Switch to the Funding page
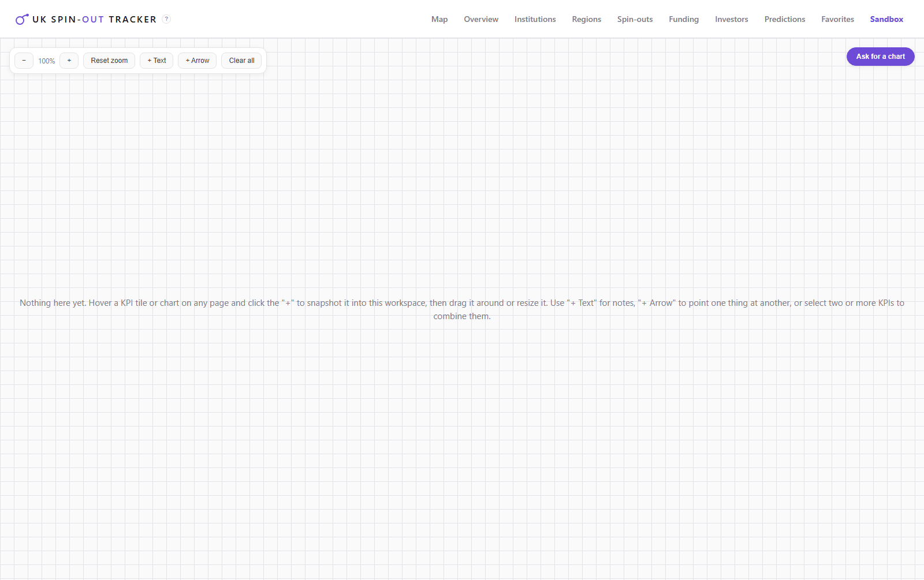This screenshot has width=924, height=580. 684,19
